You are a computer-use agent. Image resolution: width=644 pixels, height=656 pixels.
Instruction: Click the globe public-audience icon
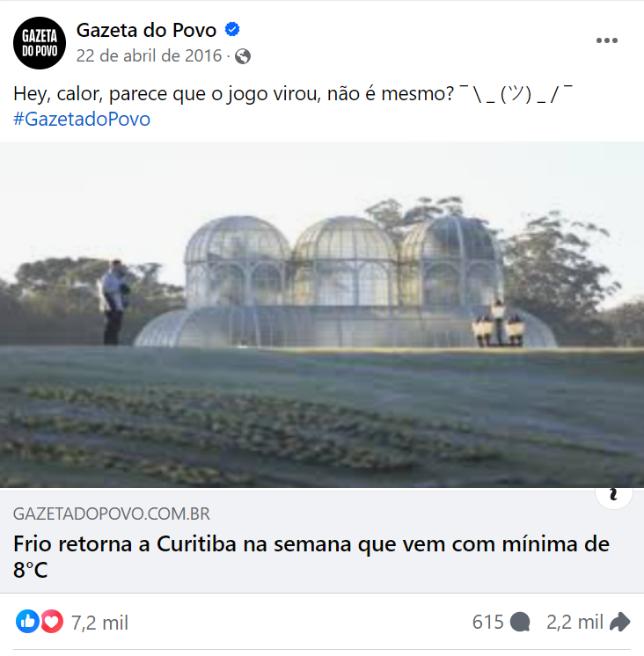click(x=243, y=56)
